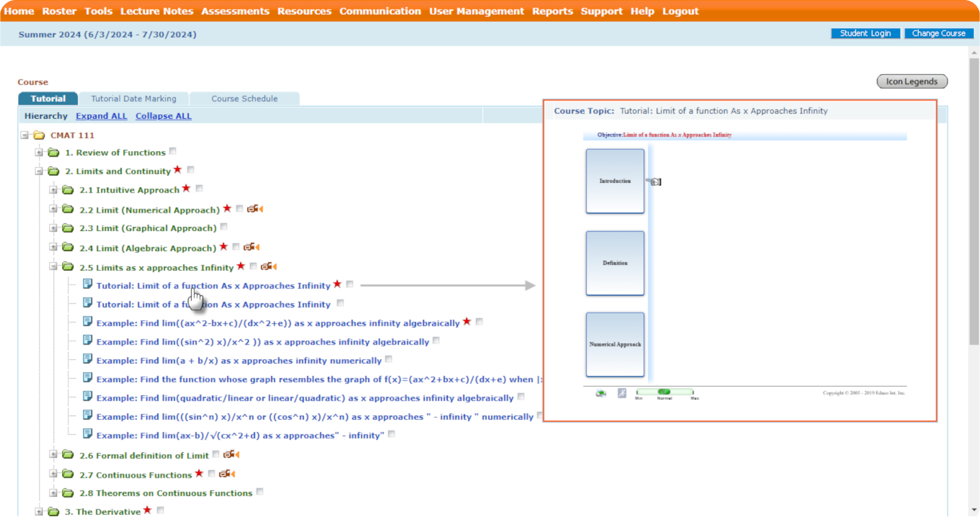This screenshot has height=522, width=980.
Task: Click document icon of unstarred Tutorial: Limit of a function
Action: tap(88, 303)
